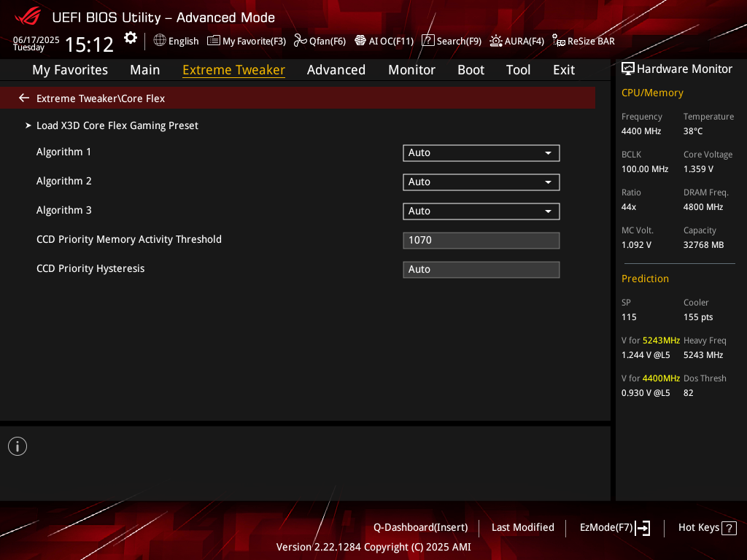
Task: Expand Load X3D Core Flex Gaming Preset
Action: [x=117, y=125]
